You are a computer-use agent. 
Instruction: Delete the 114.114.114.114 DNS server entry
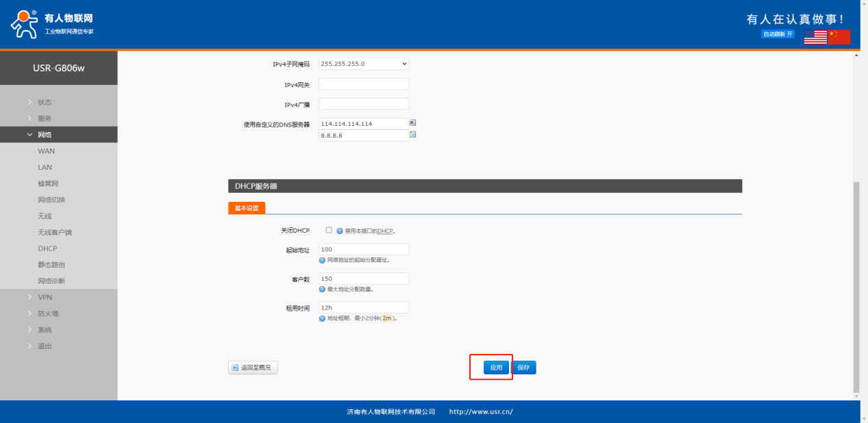412,123
